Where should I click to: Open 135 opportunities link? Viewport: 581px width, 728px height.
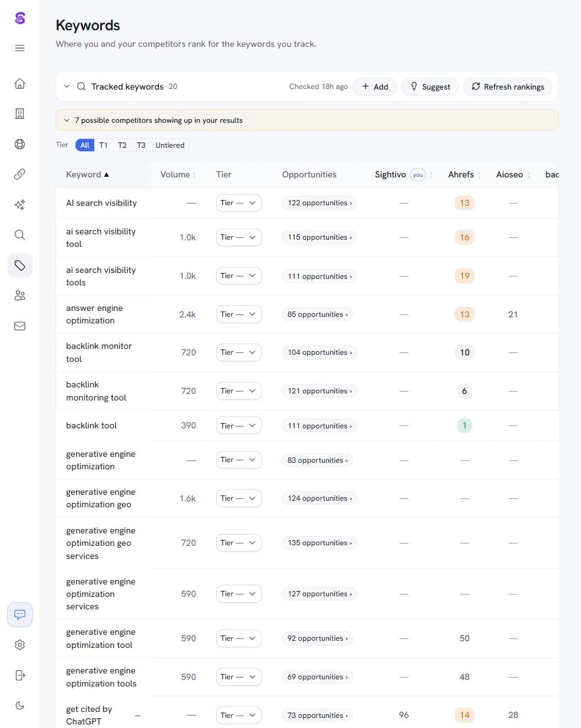pos(320,543)
